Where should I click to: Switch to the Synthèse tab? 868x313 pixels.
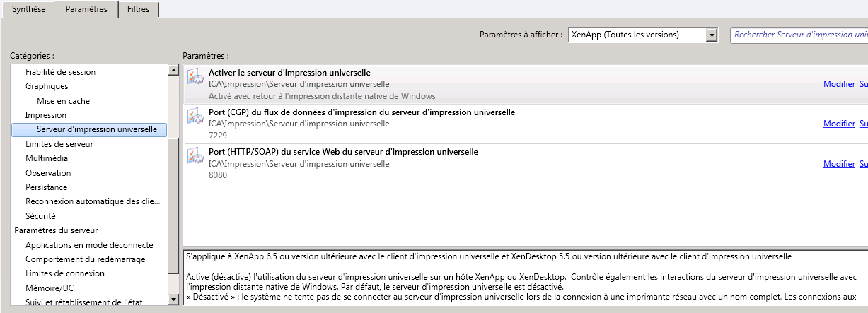28,9
